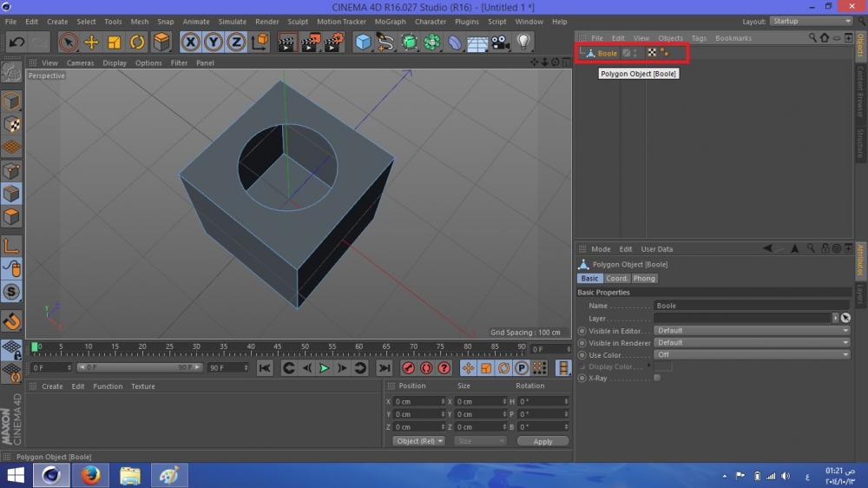Viewport: 868px width, 488px height.
Task: Enable the X-Ray checkbox
Action: tap(657, 378)
